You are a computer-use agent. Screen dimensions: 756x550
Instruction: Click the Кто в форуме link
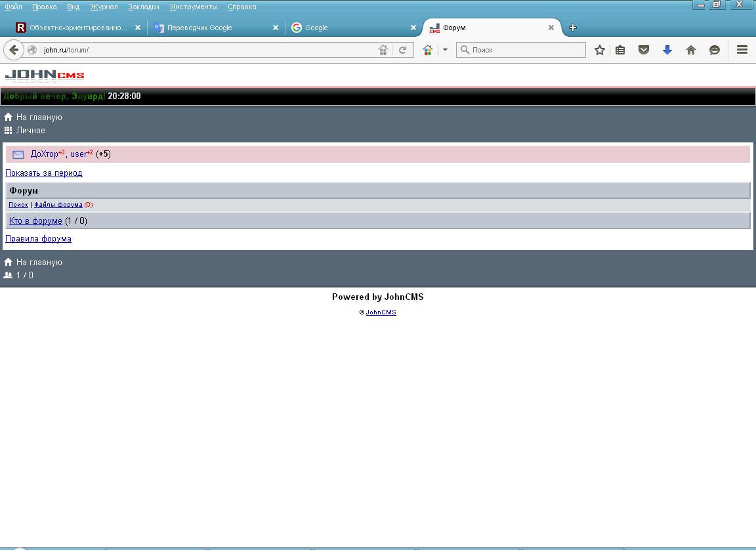click(x=35, y=221)
